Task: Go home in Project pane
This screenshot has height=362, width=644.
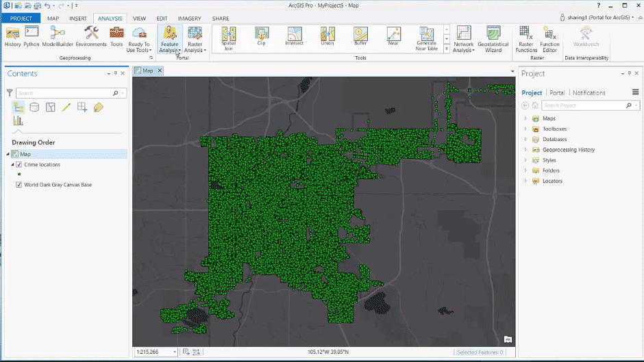Action: [x=535, y=105]
